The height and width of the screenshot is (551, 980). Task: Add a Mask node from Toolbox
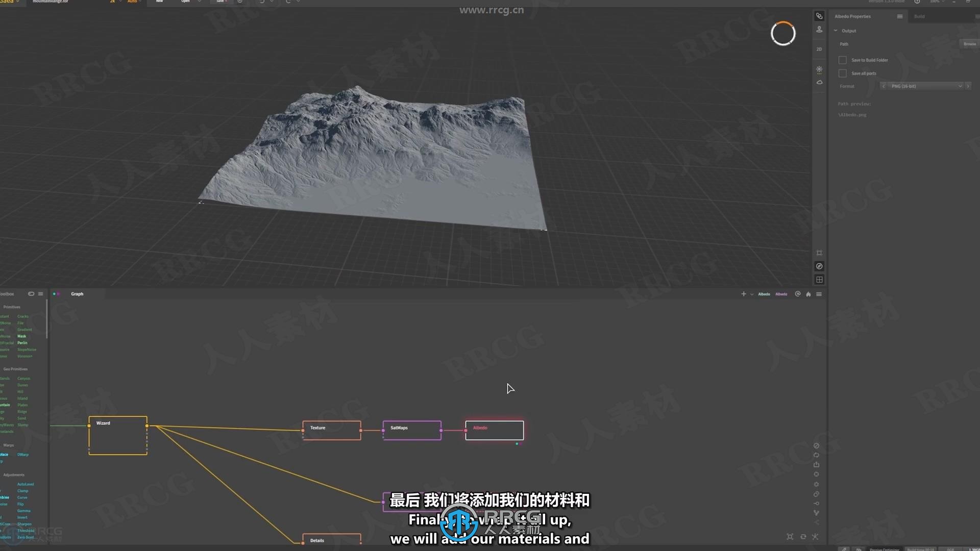(x=21, y=336)
